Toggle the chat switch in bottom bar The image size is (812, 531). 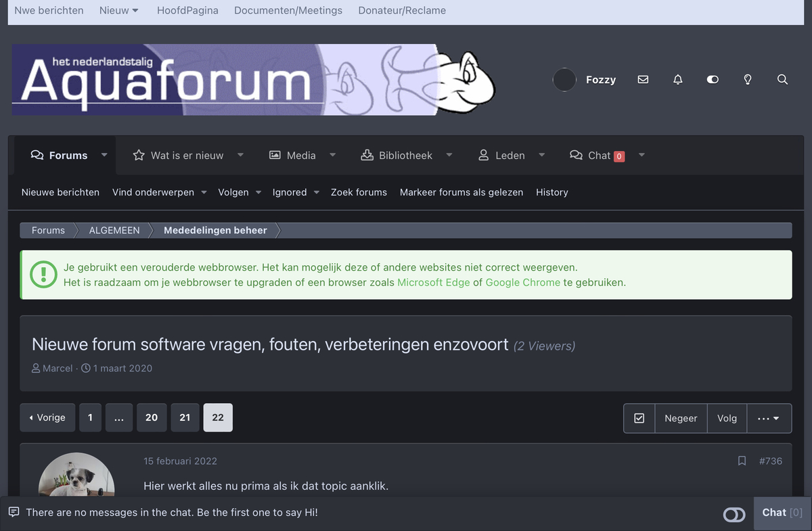(x=734, y=515)
